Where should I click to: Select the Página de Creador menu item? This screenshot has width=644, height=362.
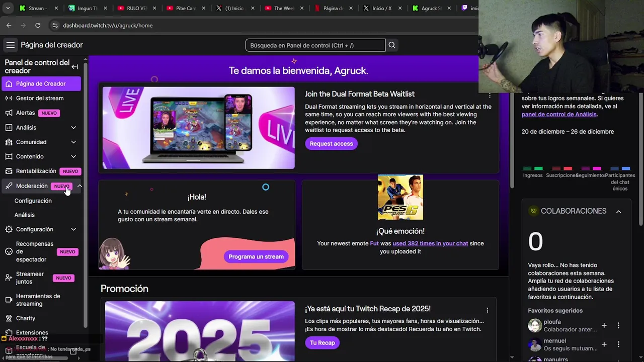click(41, 84)
